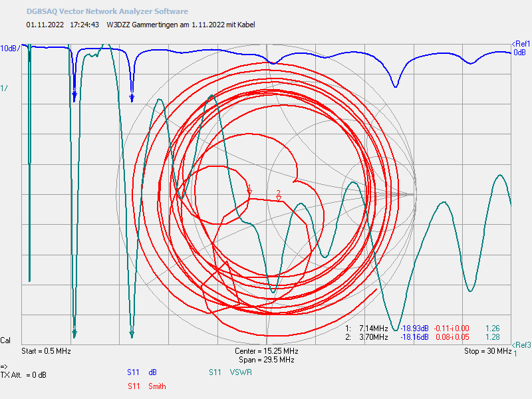Click the teal VSWR format label

coord(241,372)
